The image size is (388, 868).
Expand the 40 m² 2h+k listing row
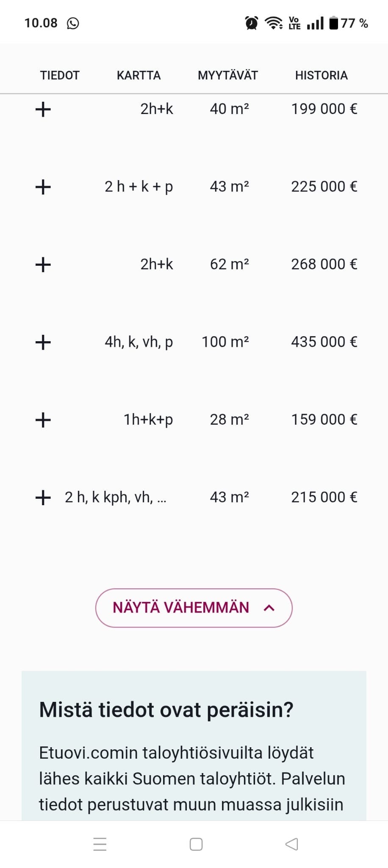(x=43, y=109)
